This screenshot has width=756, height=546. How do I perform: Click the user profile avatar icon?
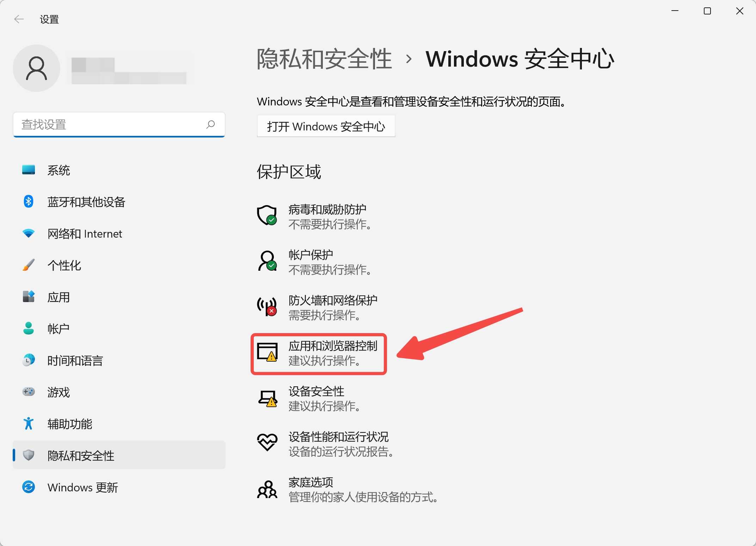coord(36,68)
